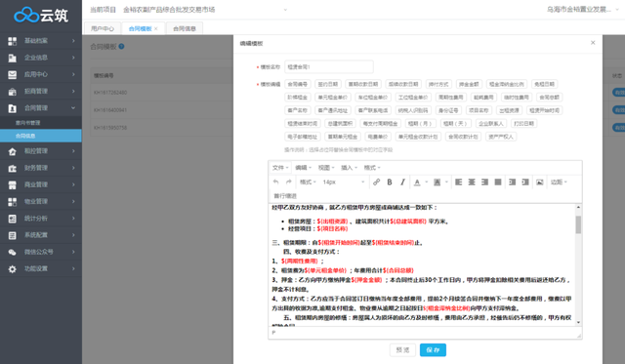Viewport: 625px width, 364px height.
Task: Open the 编辑 editor menu
Action: pos(304,168)
